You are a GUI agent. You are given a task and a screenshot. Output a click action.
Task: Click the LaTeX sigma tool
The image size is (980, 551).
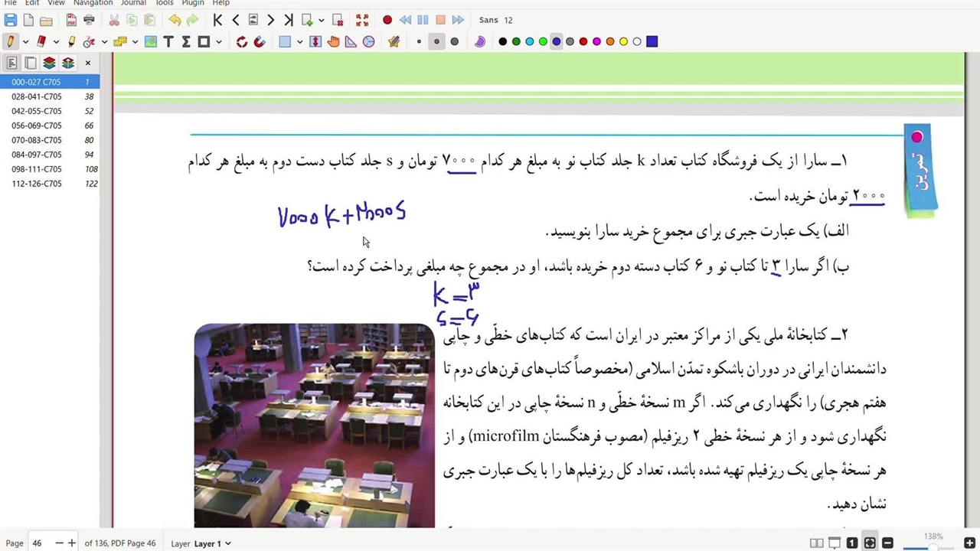pos(186,42)
